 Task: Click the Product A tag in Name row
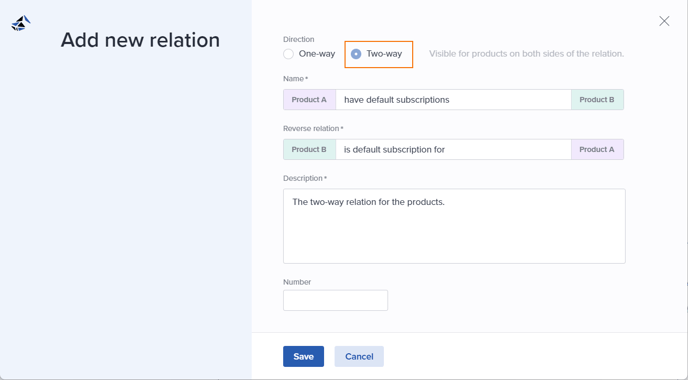(x=309, y=100)
